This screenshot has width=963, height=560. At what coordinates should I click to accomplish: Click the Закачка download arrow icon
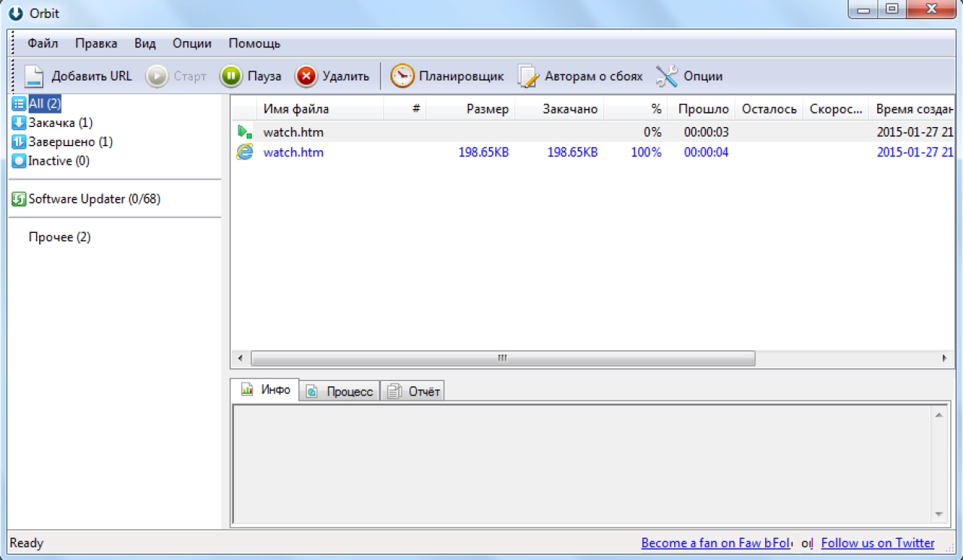pyautogui.click(x=19, y=123)
